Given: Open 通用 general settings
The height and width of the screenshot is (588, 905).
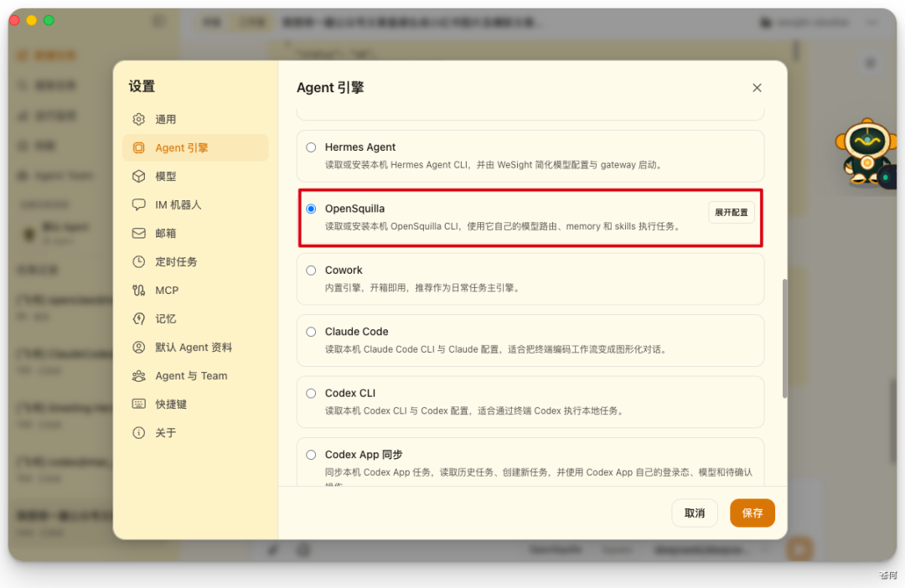Looking at the screenshot, I should pyautogui.click(x=195, y=120).
